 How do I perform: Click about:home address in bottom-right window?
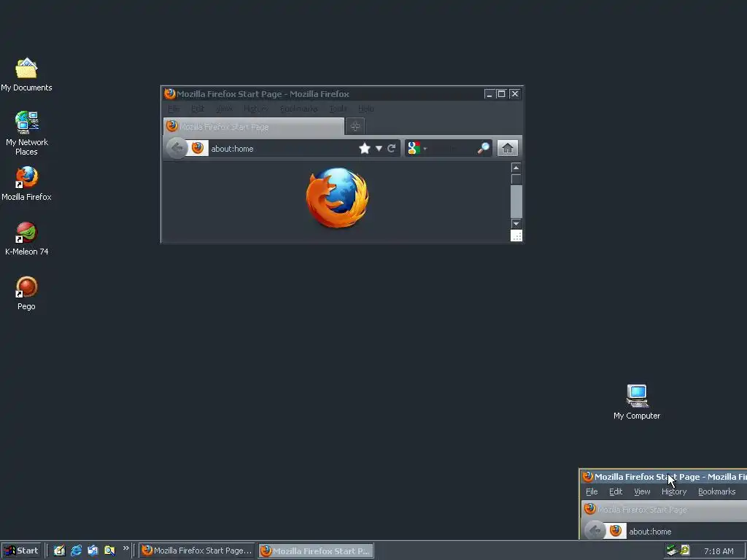coord(650,532)
